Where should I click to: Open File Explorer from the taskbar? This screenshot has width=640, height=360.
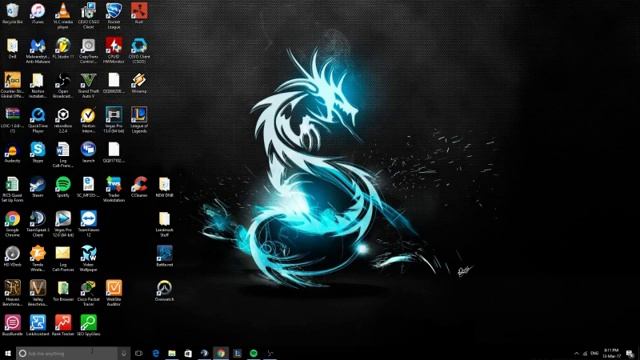point(172,353)
